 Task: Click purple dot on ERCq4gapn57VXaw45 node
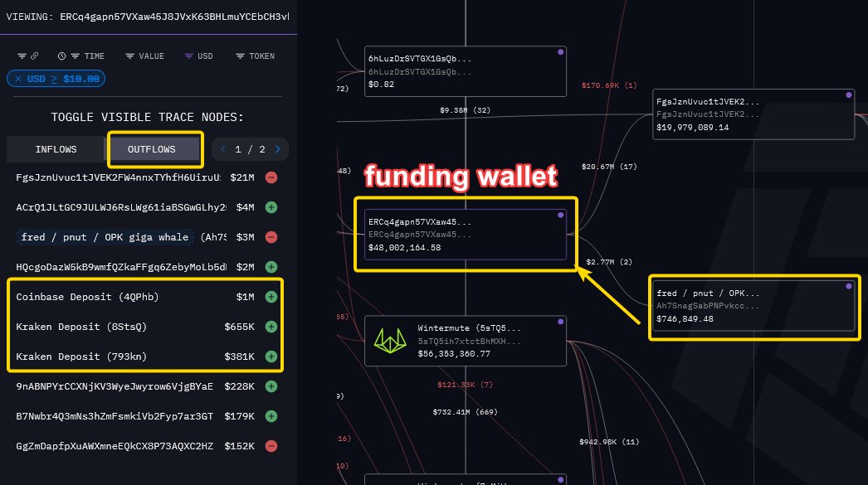(x=560, y=215)
